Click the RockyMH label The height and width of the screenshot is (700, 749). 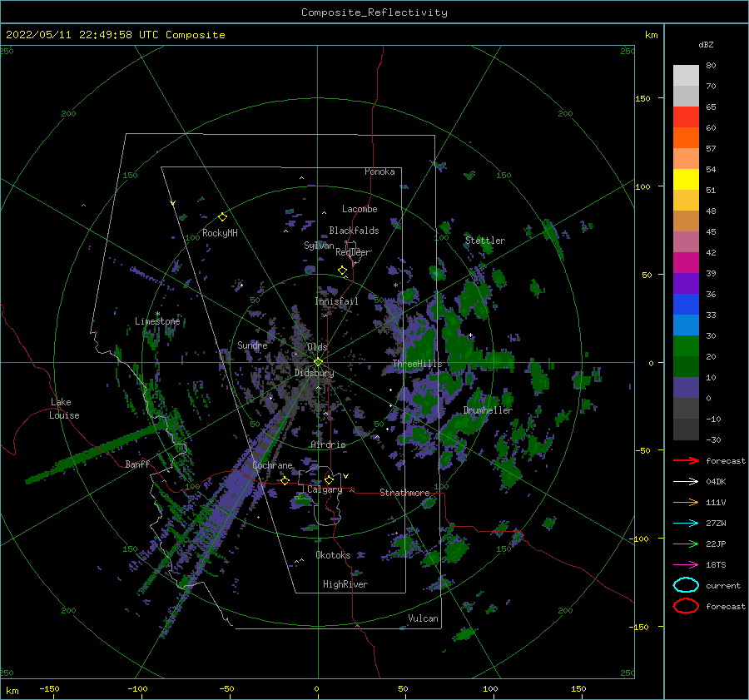click(220, 233)
